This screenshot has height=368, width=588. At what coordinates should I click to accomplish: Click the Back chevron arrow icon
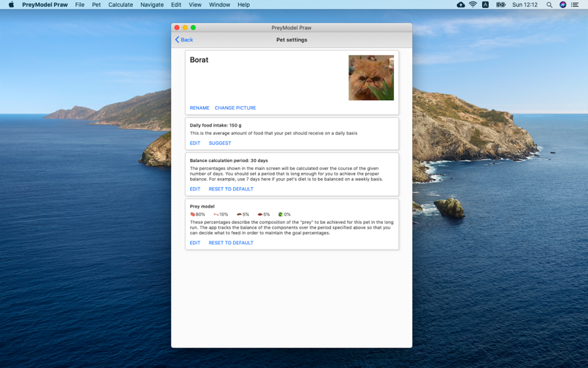177,40
